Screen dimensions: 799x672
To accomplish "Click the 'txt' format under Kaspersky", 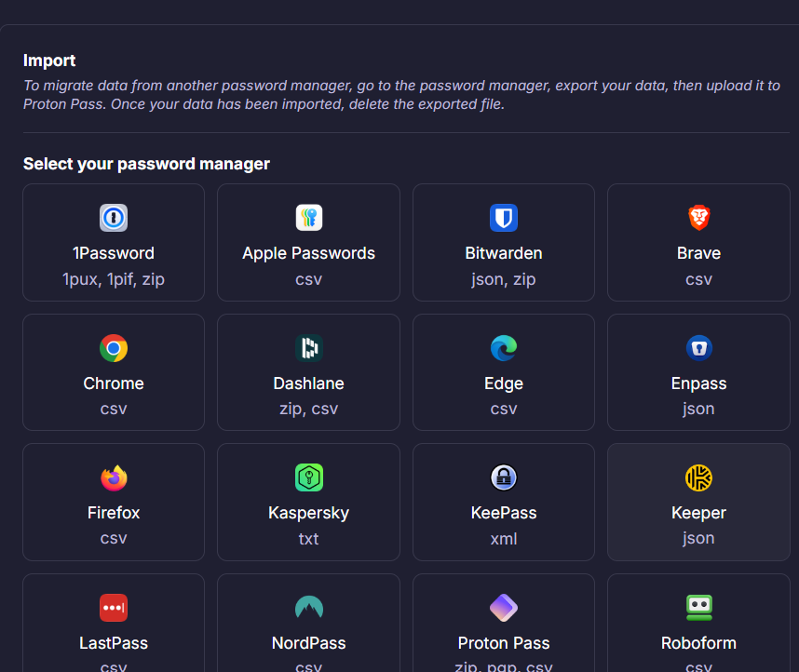I will coord(309,539).
